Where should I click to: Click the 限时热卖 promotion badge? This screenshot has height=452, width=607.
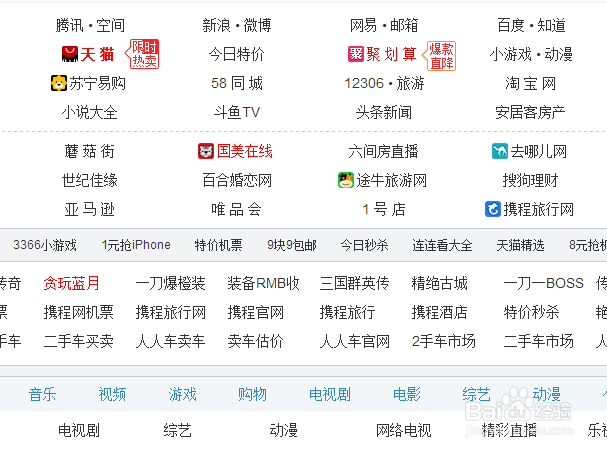click(142, 54)
